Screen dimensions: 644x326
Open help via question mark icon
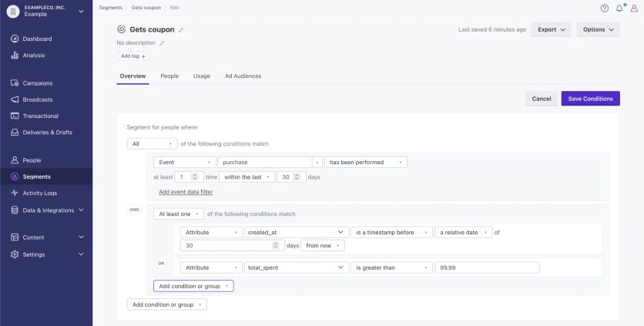point(604,8)
